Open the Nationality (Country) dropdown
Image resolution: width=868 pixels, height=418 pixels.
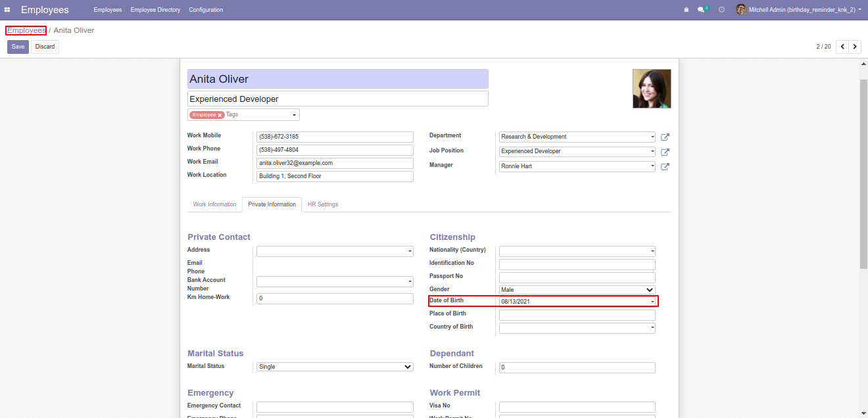[x=577, y=251]
